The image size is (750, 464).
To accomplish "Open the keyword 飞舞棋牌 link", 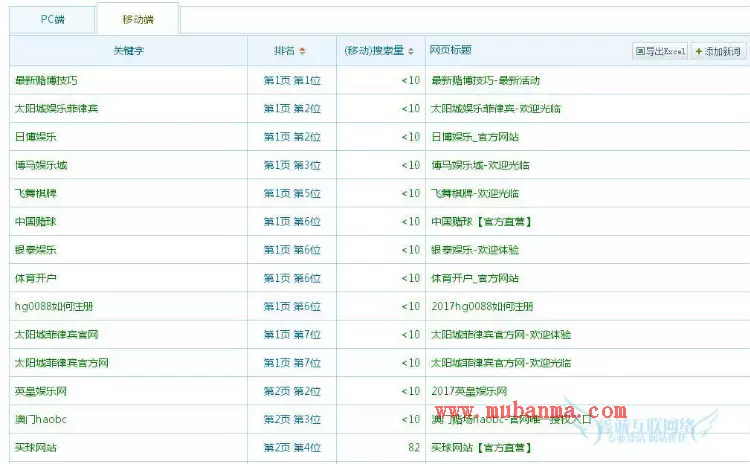I will point(35,193).
